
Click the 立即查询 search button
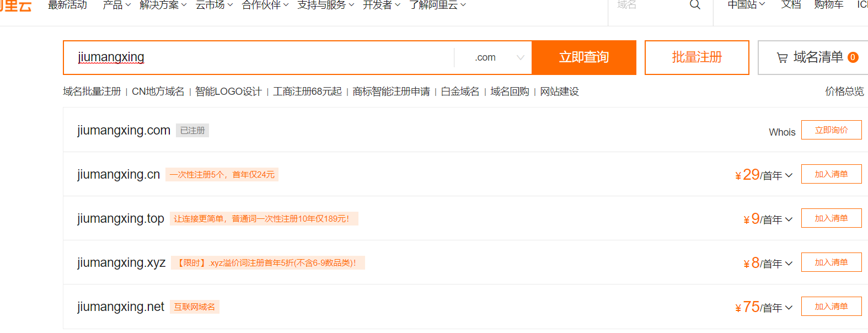tap(584, 57)
